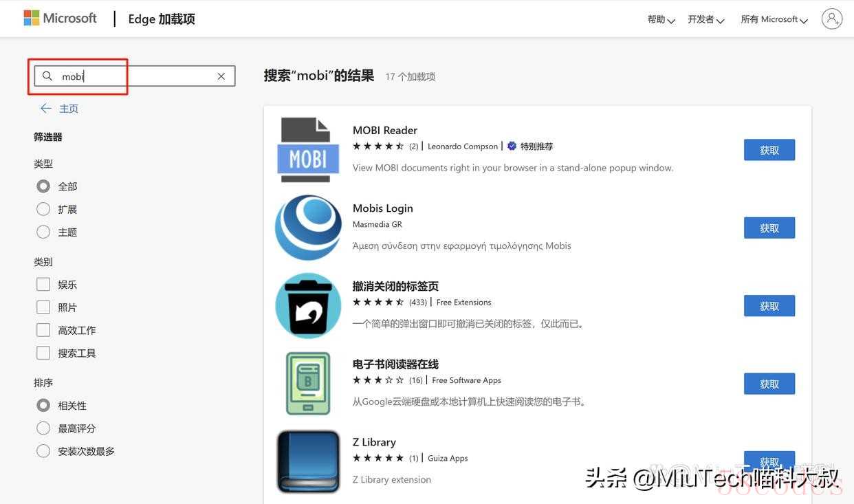Image resolution: width=854 pixels, height=504 pixels.
Task: Open the MOBI Reader extension icon
Action: (308, 150)
